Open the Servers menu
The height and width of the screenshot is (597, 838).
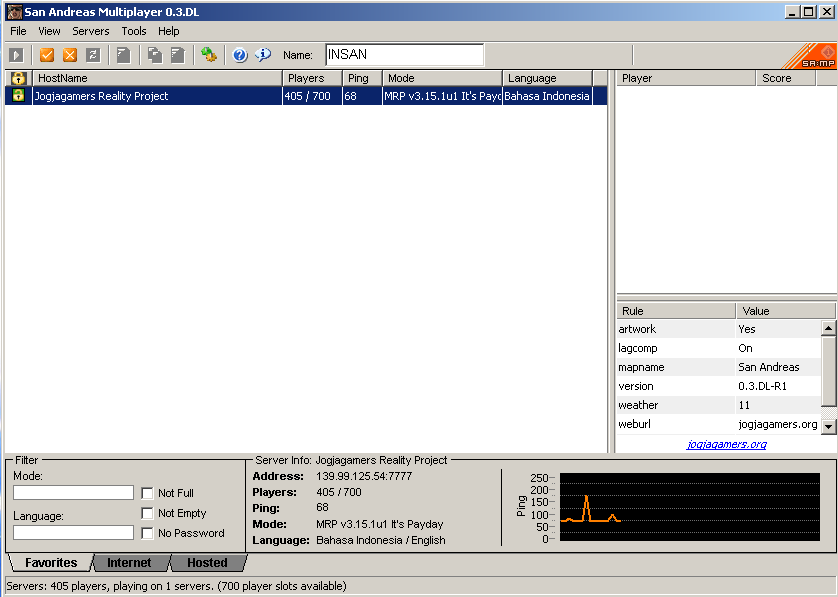coord(90,31)
